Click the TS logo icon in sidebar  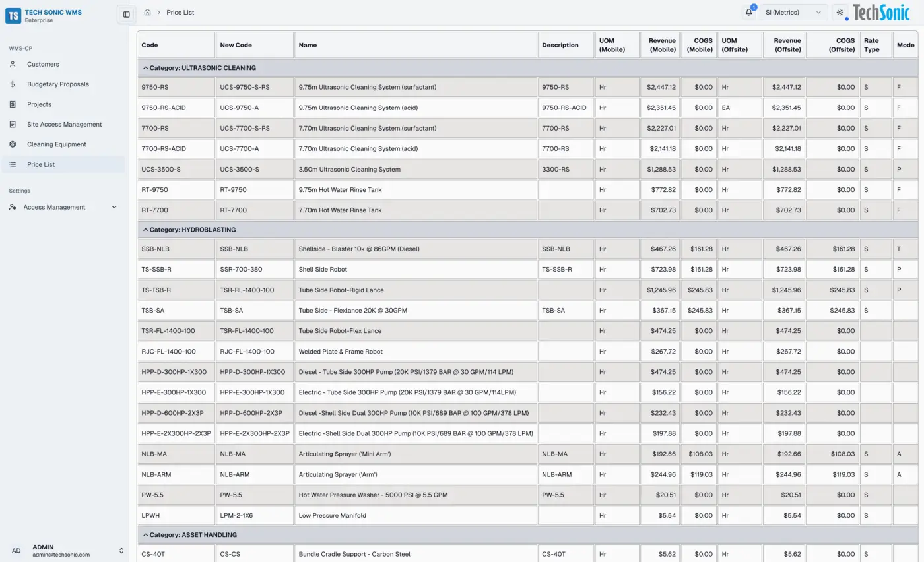tap(13, 16)
